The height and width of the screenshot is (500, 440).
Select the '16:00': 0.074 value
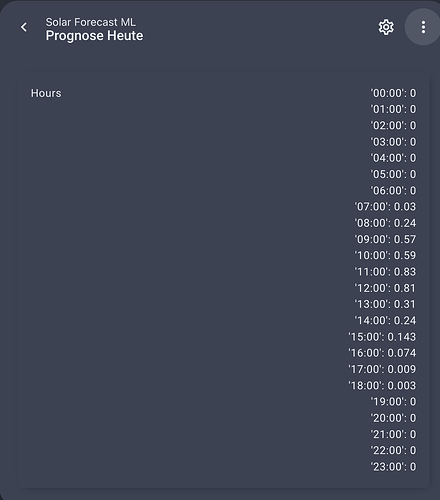coord(382,353)
